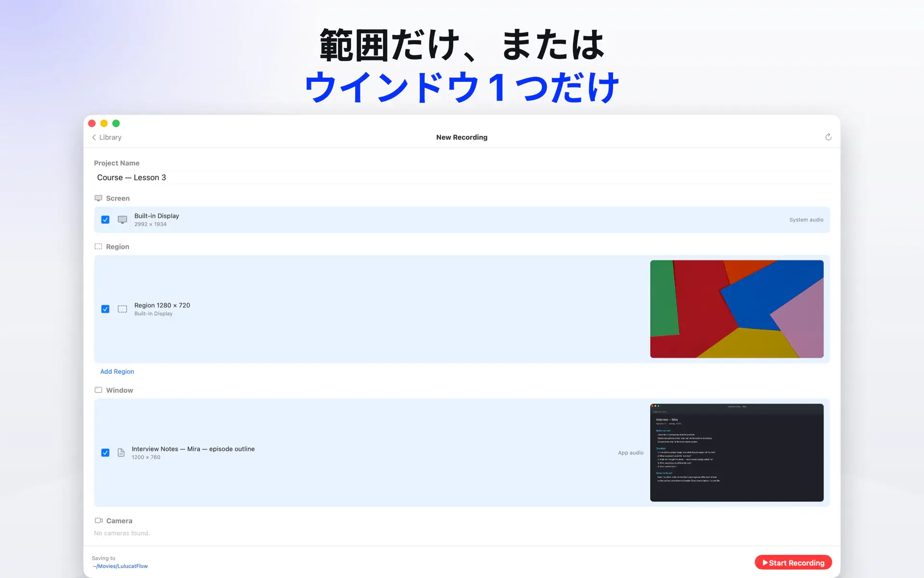
Task: Click the Start Recording button
Action: coord(793,563)
